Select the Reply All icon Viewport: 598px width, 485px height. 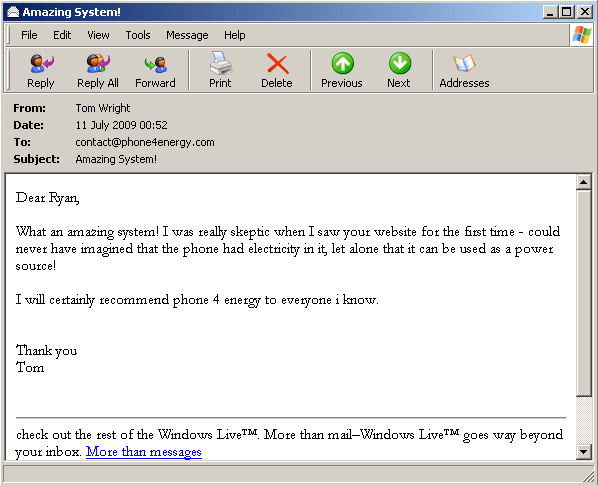(x=98, y=64)
